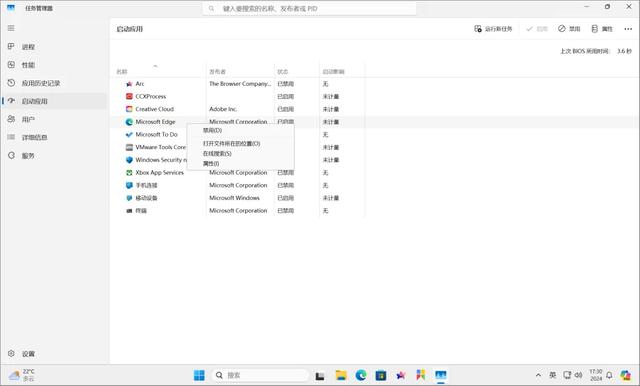Select the Creative Cloud row name

(x=155, y=109)
